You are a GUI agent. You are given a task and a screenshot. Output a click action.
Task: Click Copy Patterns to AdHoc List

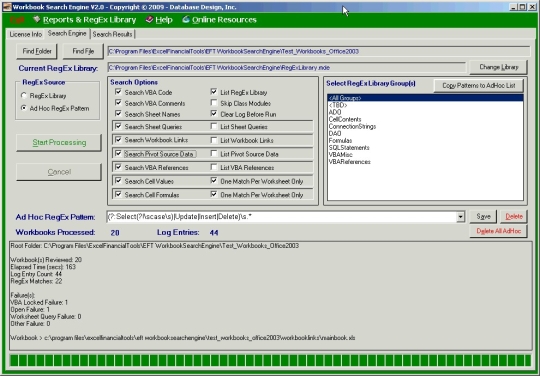tap(479, 85)
